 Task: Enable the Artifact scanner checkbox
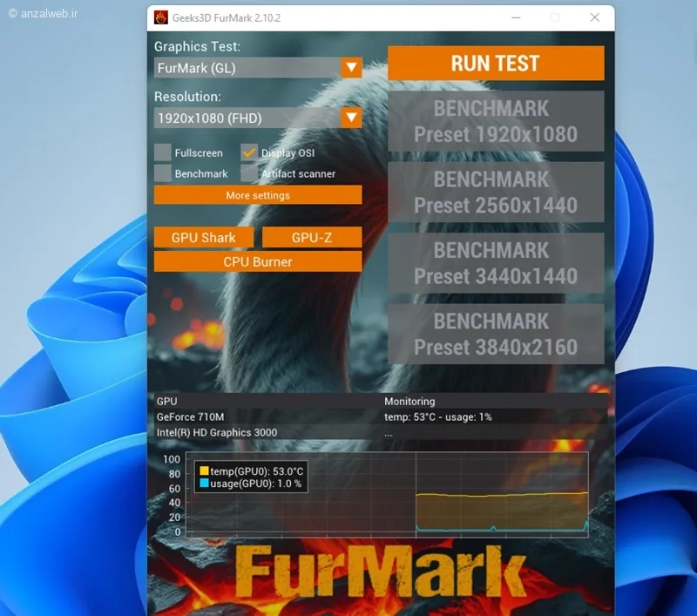pyautogui.click(x=249, y=173)
